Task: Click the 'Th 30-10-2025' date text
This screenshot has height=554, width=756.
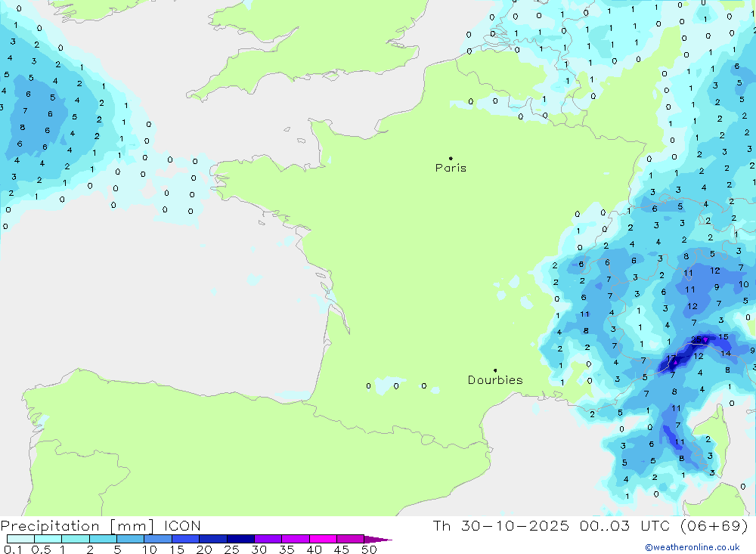Action: click(501, 525)
